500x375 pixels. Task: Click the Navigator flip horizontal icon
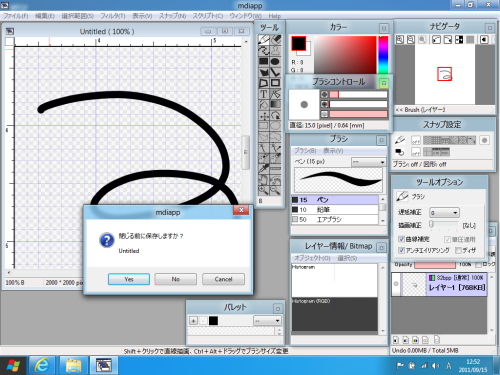pyautogui.click(x=459, y=40)
